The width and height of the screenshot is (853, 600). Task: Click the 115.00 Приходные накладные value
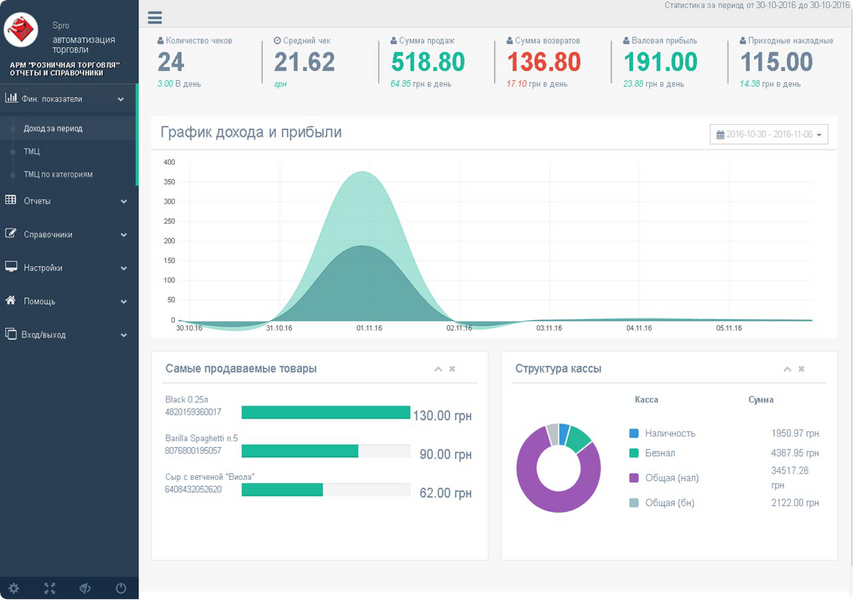tap(777, 61)
